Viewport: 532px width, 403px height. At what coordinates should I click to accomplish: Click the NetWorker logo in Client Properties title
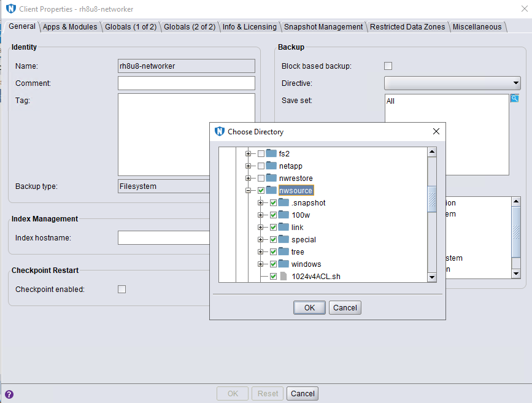coord(11,9)
